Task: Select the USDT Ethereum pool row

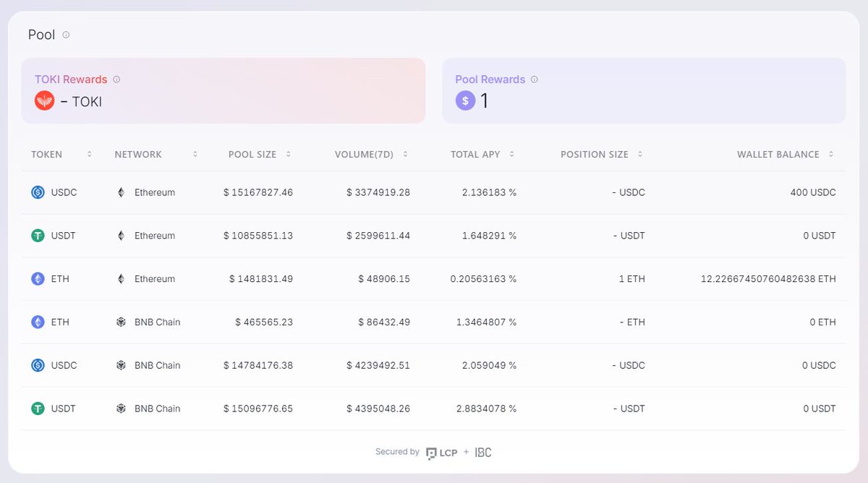Action: [x=434, y=236]
